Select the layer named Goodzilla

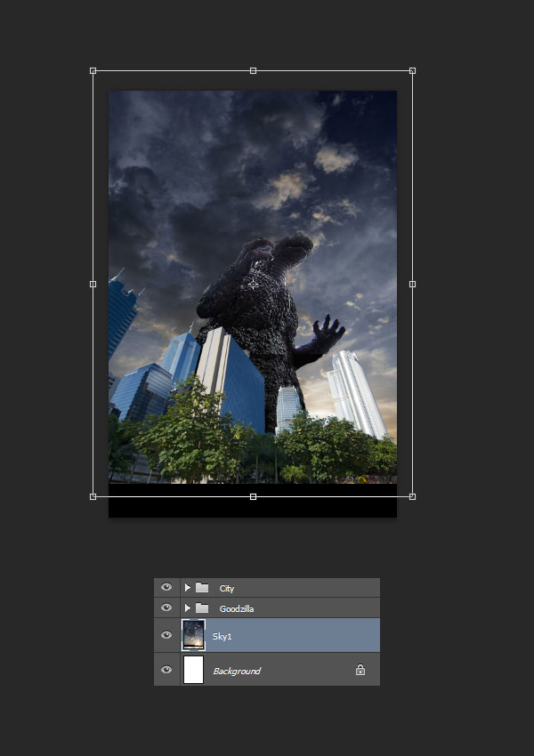[x=267, y=608]
